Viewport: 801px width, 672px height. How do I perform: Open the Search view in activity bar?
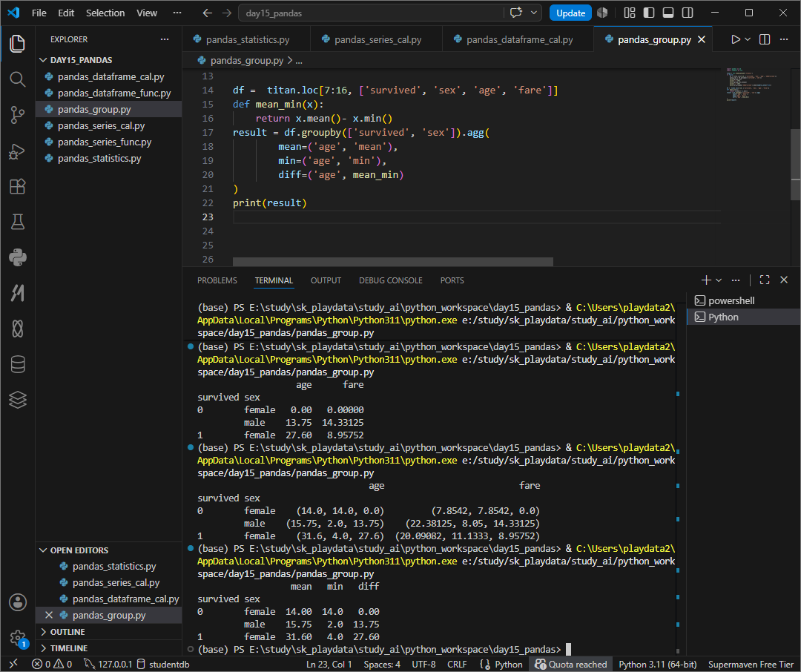[x=17, y=79]
